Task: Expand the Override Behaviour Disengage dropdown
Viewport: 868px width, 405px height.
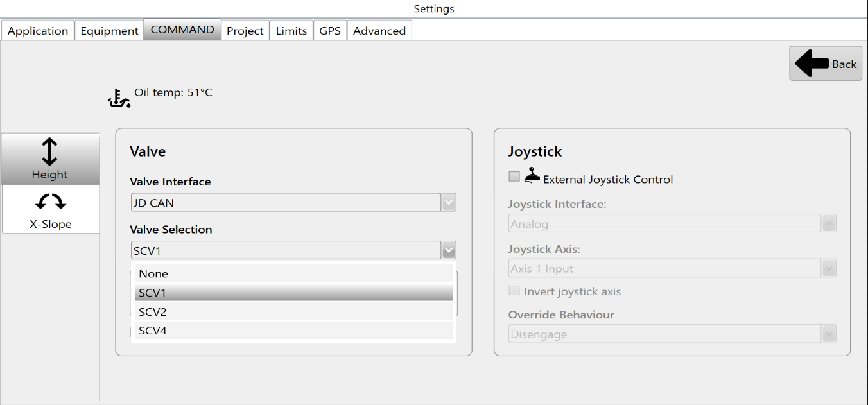Action: pyautogui.click(x=672, y=334)
